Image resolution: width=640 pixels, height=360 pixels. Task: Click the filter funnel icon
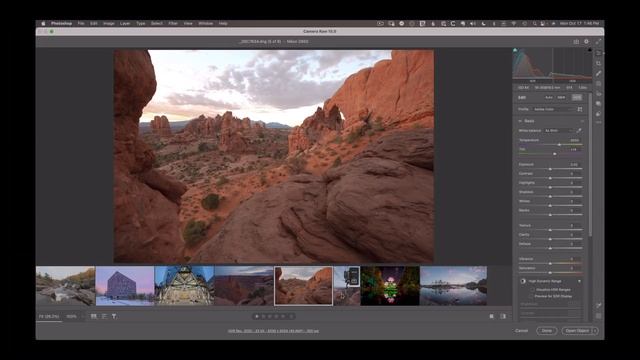click(x=114, y=316)
